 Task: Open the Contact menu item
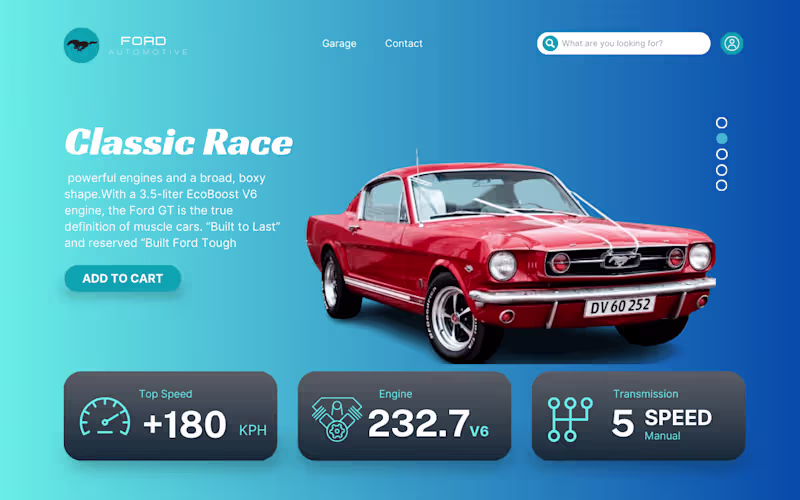[x=404, y=43]
